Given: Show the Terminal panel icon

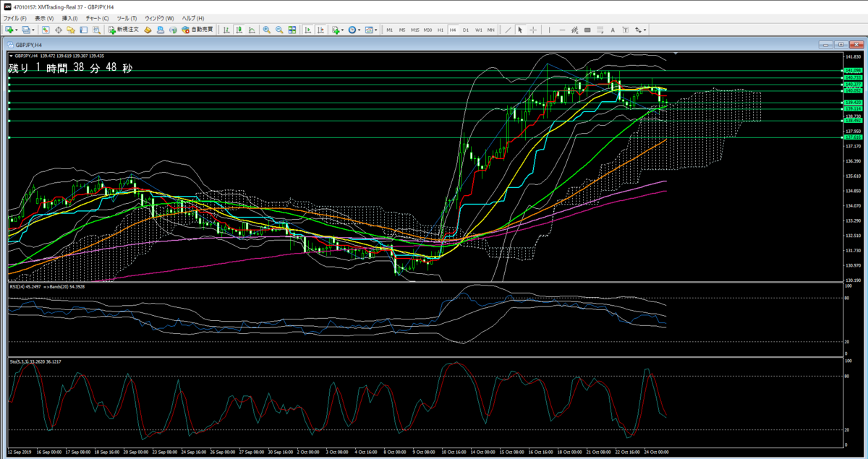Looking at the screenshot, I should tap(84, 30).
